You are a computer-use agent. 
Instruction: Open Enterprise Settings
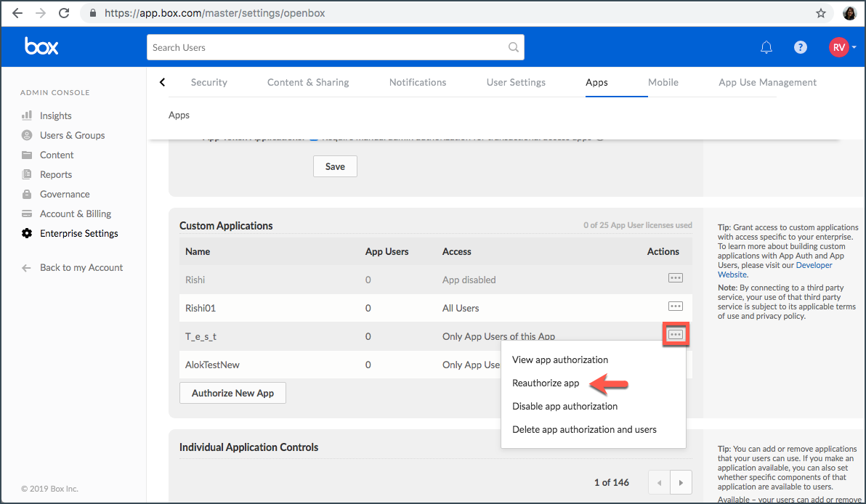click(79, 234)
